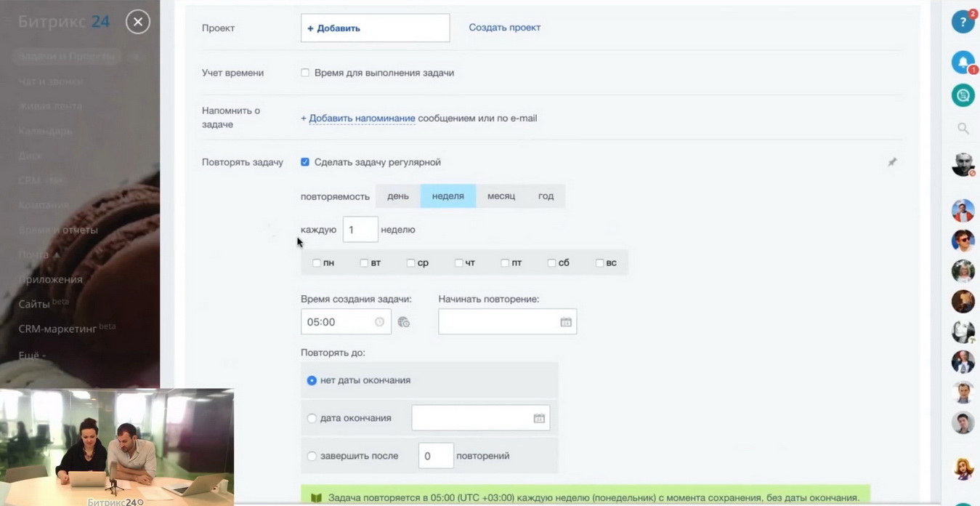980x506 pixels.
Task: Open clock picker in task creation time field
Action: tap(379, 322)
